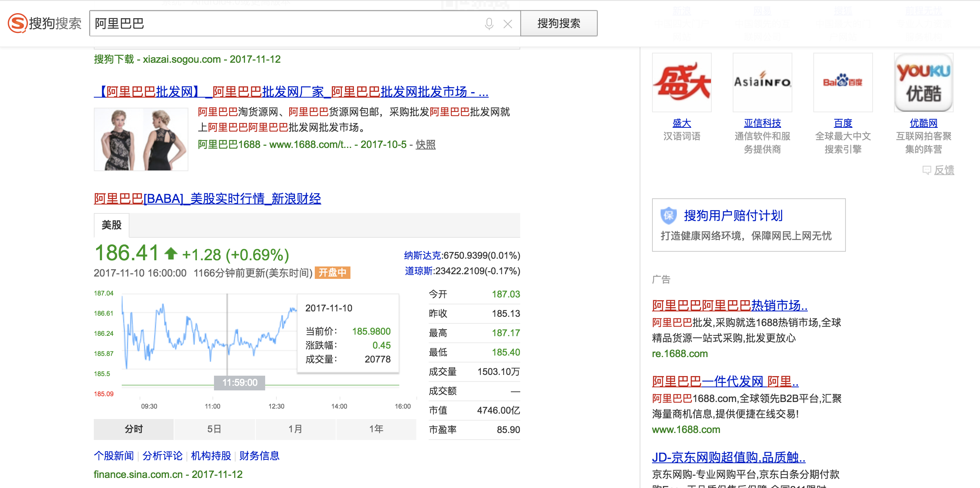
Task: Click the 纳斯达克 index link
Action: click(422, 255)
